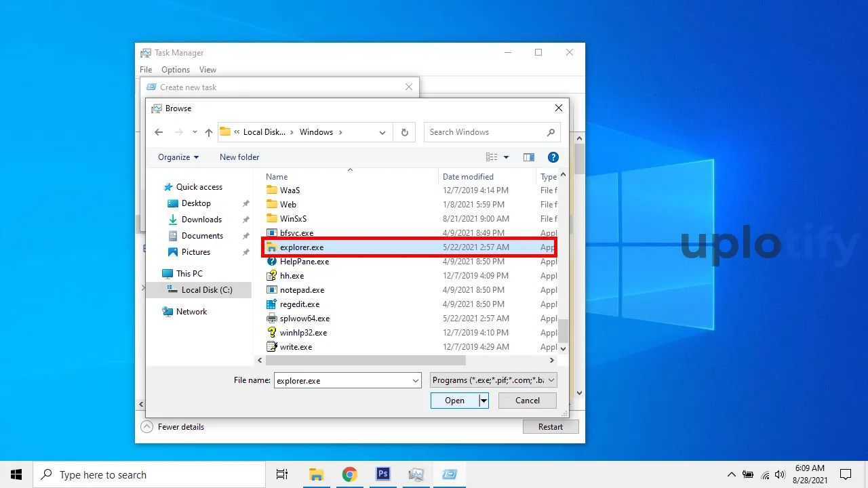
Task: Launch Chrome from the taskbar
Action: [x=349, y=474]
